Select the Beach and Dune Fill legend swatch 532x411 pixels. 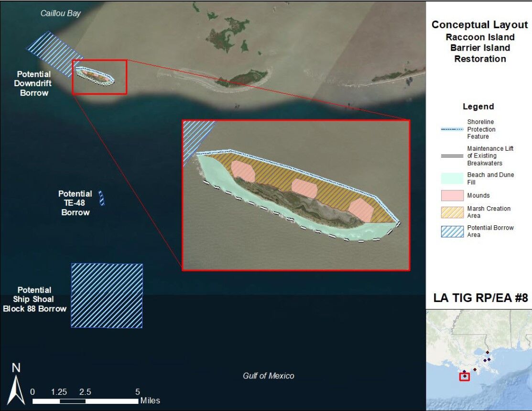tap(451, 178)
